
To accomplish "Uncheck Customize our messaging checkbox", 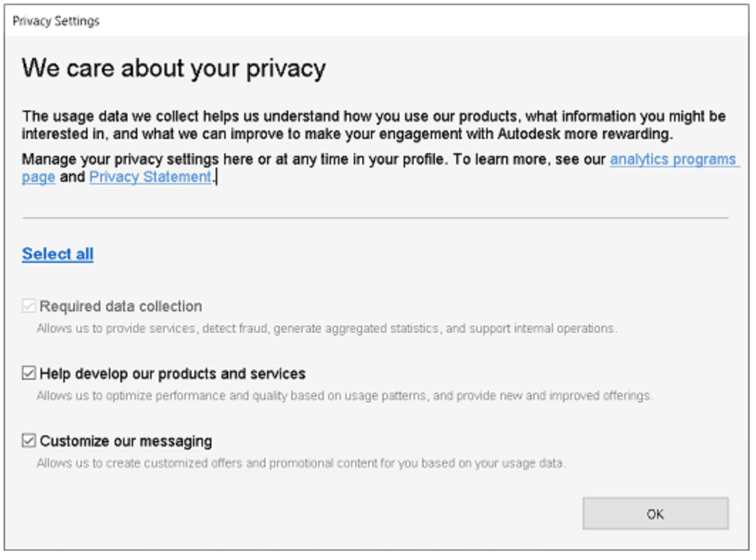I will click(x=29, y=441).
